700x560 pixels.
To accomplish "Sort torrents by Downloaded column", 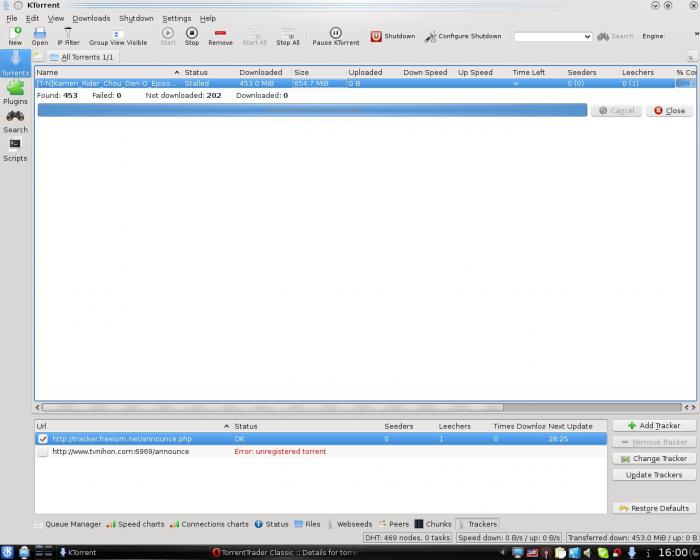I will 264,72.
